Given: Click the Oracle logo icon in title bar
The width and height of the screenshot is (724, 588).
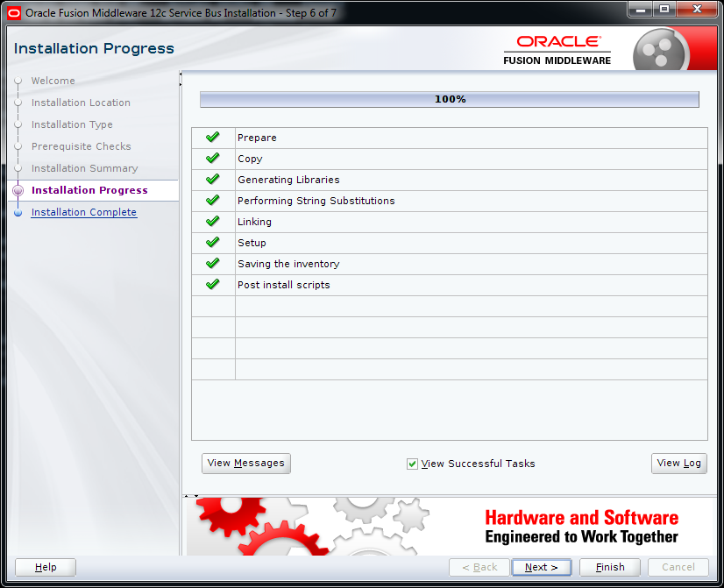Looking at the screenshot, I should [14, 13].
